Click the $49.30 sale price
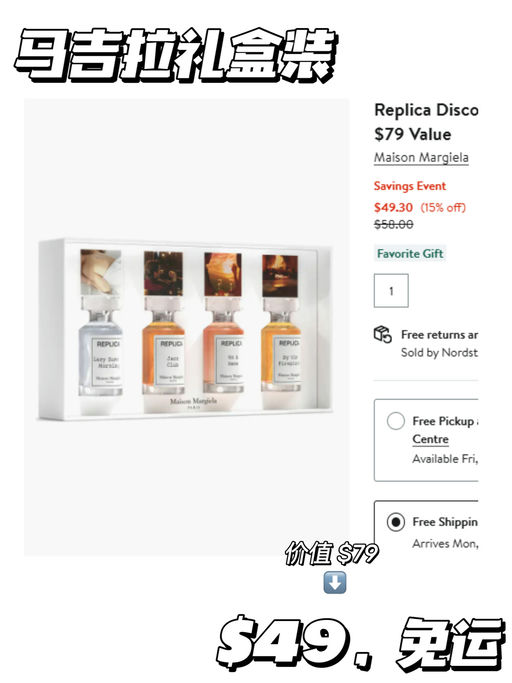The image size is (512, 683). click(393, 207)
